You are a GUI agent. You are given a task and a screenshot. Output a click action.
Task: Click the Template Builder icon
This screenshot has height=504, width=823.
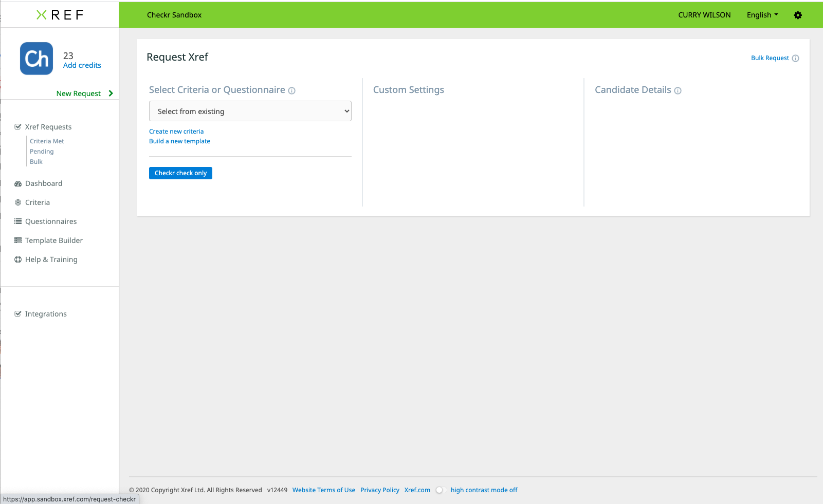tap(18, 240)
